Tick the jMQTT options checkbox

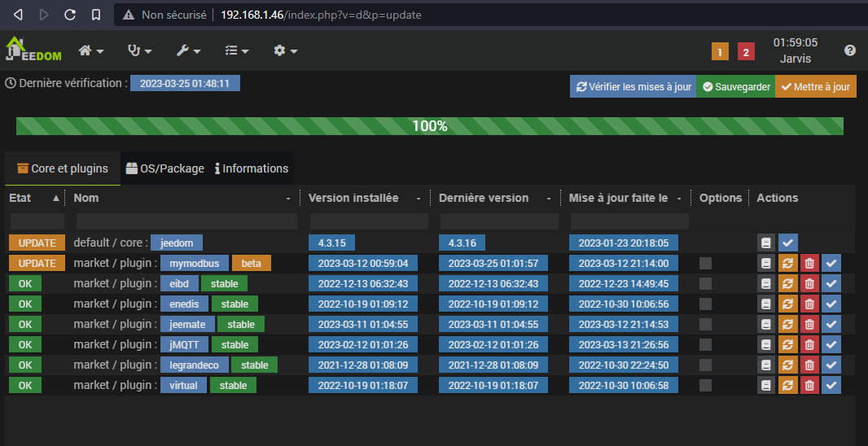(x=705, y=345)
